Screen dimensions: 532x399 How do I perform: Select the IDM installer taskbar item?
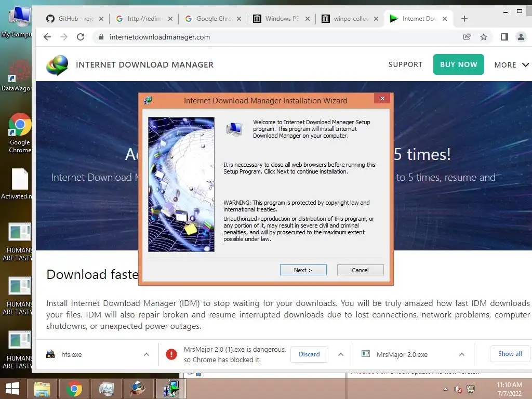coord(170,389)
